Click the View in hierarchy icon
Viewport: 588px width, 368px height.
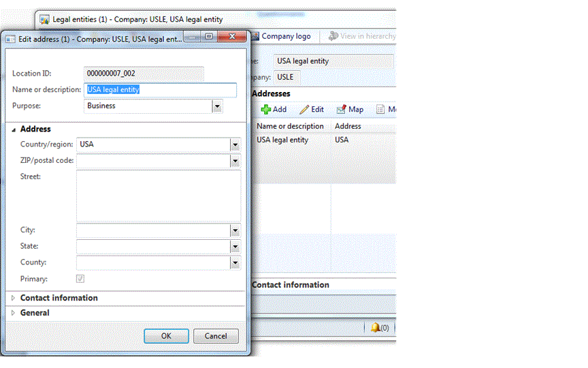333,36
